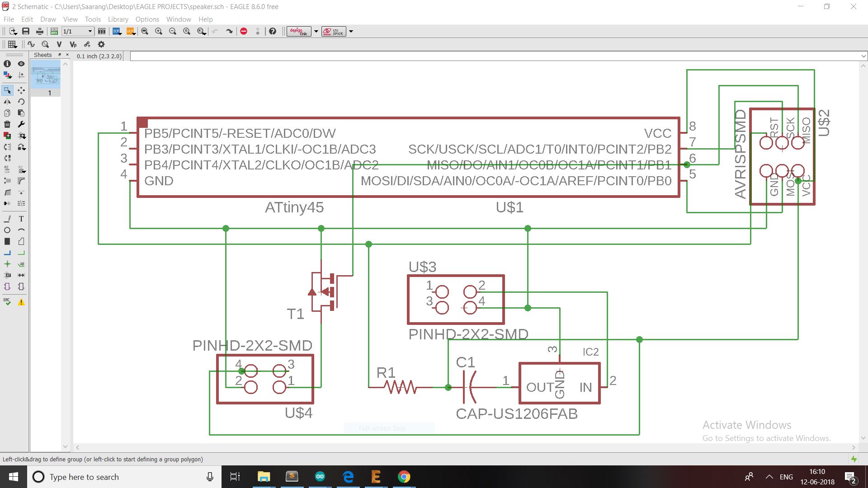The image size is (868, 488).
Task: Select the Add Component tool icon
Action: click(x=8, y=136)
